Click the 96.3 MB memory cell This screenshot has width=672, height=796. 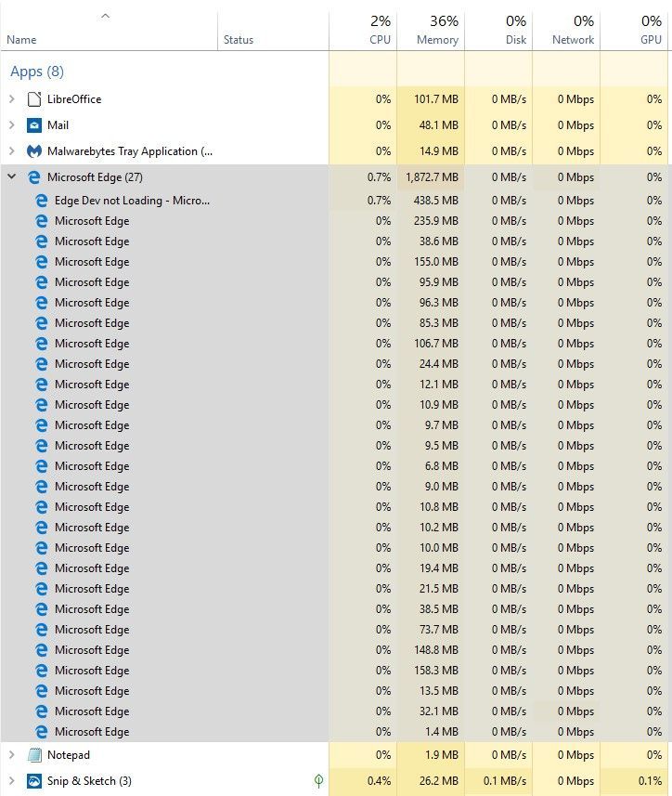pos(431,303)
